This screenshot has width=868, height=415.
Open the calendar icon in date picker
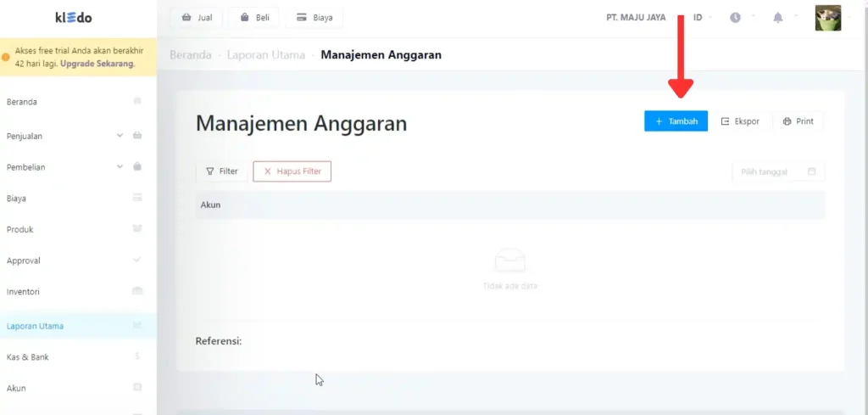click(811, 171)
